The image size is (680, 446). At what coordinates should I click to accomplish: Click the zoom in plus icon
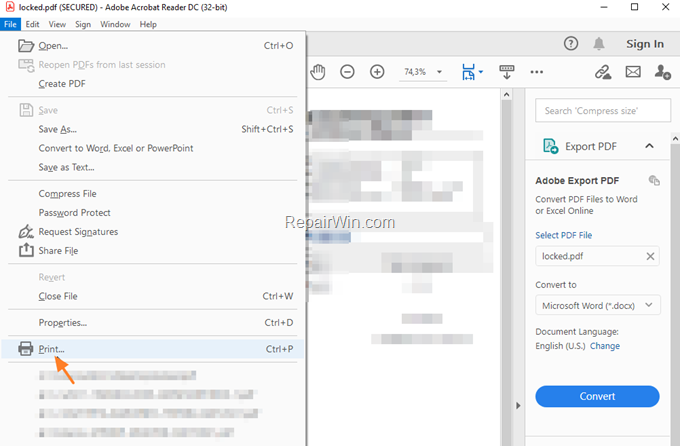pyautogui.click(x=377, y=72)
